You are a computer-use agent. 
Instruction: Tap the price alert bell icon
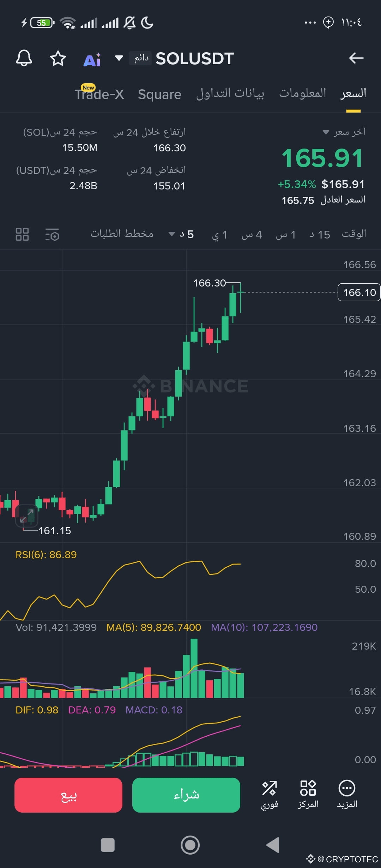tap(24, 58)
